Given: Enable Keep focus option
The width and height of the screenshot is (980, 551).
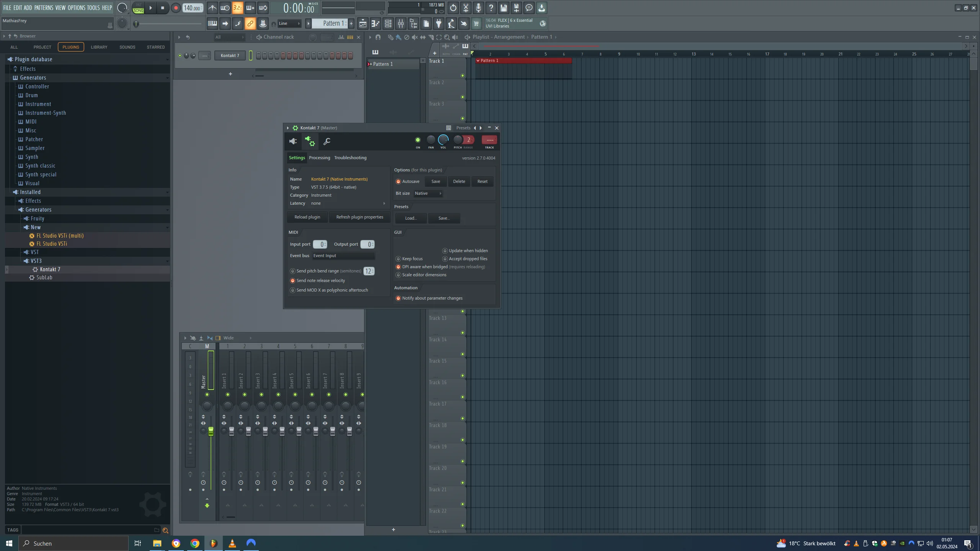Looking at the screenshot, I should [398, 259].
